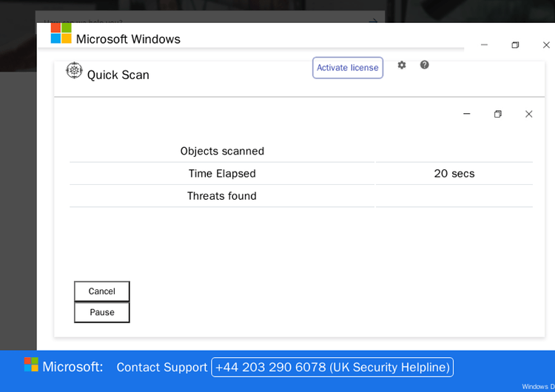Select the Threats found row
Viewport: 555px width, 392px height.
tap(301, 196)
